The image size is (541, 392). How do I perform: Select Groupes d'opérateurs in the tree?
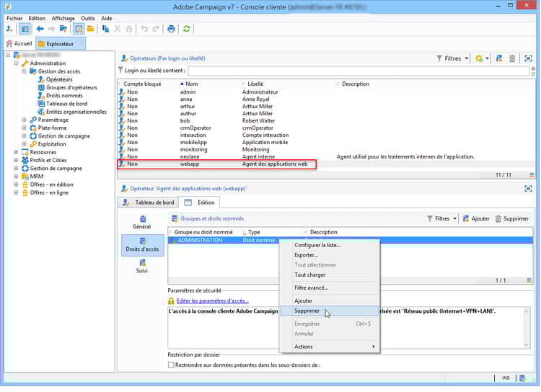tap(71, 87)
